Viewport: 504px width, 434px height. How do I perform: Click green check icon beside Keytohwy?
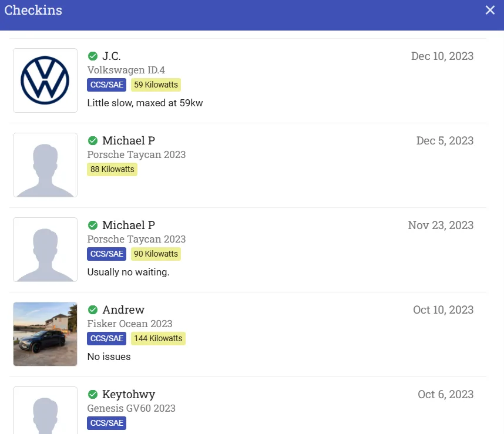tap(93, 394)
